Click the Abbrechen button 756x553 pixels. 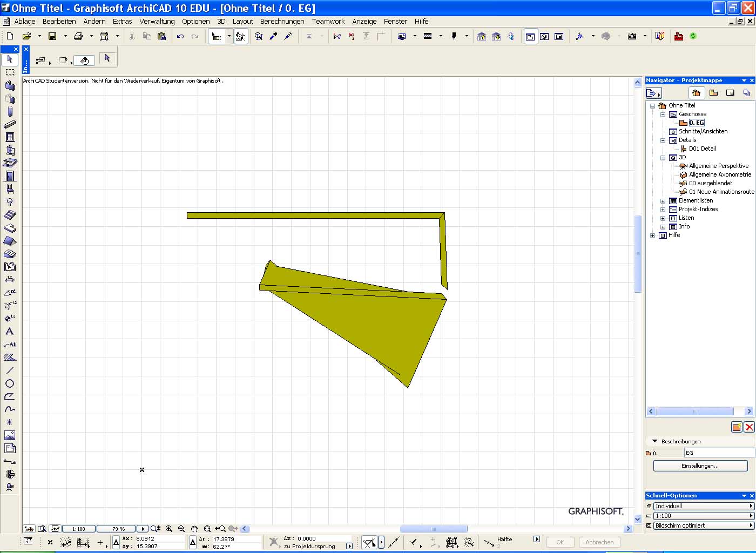pos(599,542)
